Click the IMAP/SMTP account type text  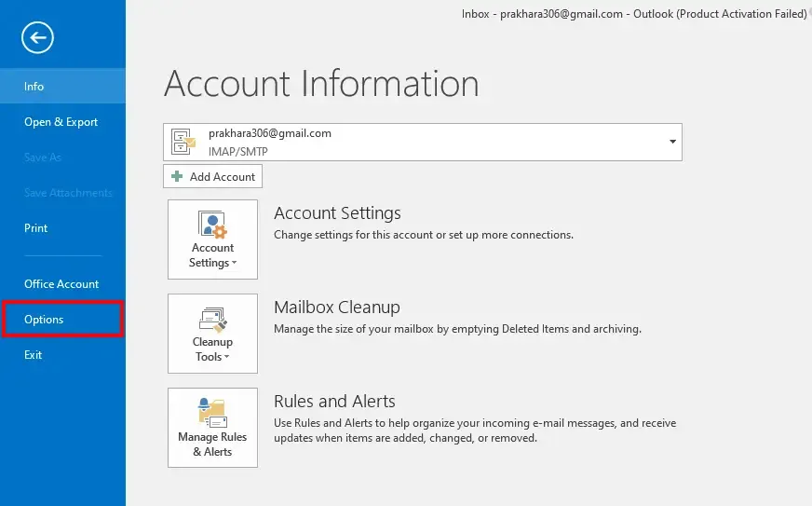click(x=238, y=151)
